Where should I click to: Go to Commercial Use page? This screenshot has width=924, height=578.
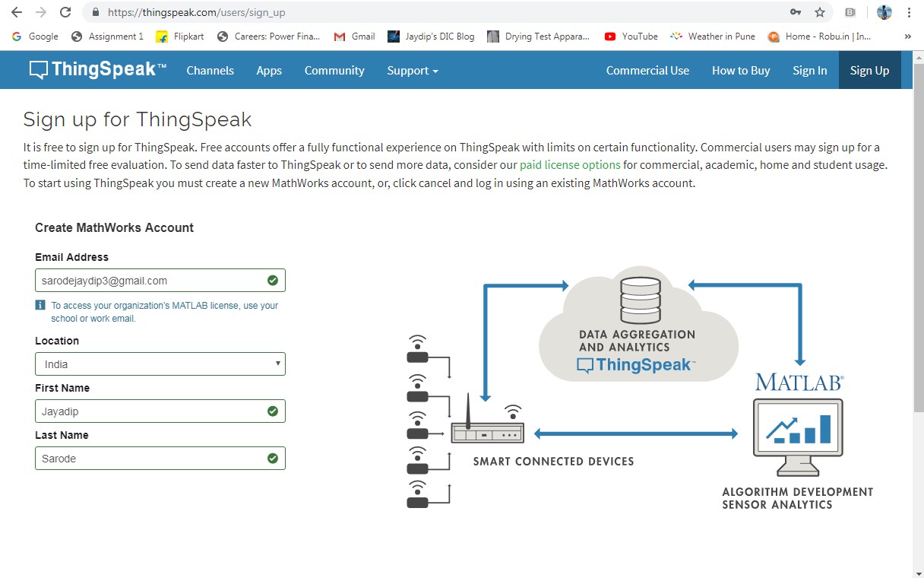coord(647,70)
